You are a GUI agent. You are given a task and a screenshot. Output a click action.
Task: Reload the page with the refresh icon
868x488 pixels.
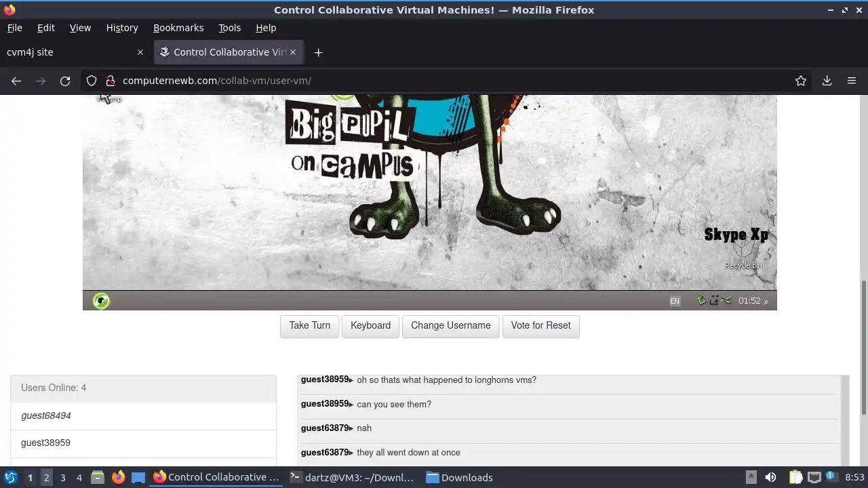tap(65, 81)
